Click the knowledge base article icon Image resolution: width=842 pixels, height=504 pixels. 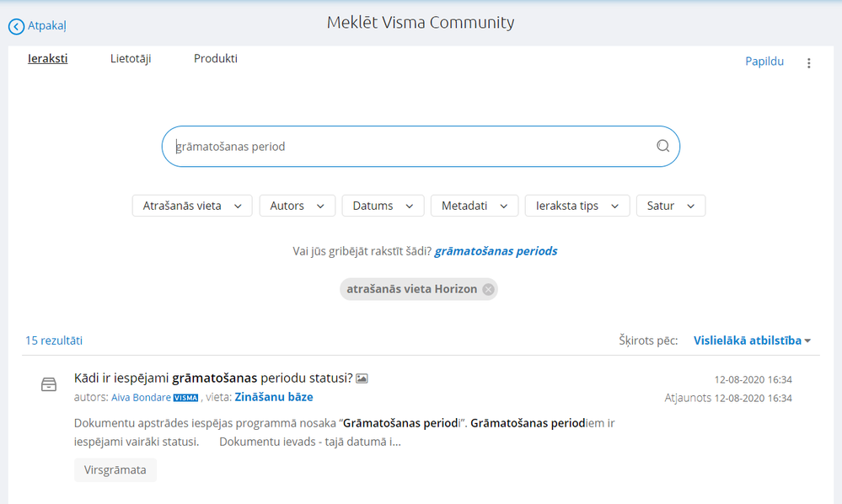(x=49, y=384)
